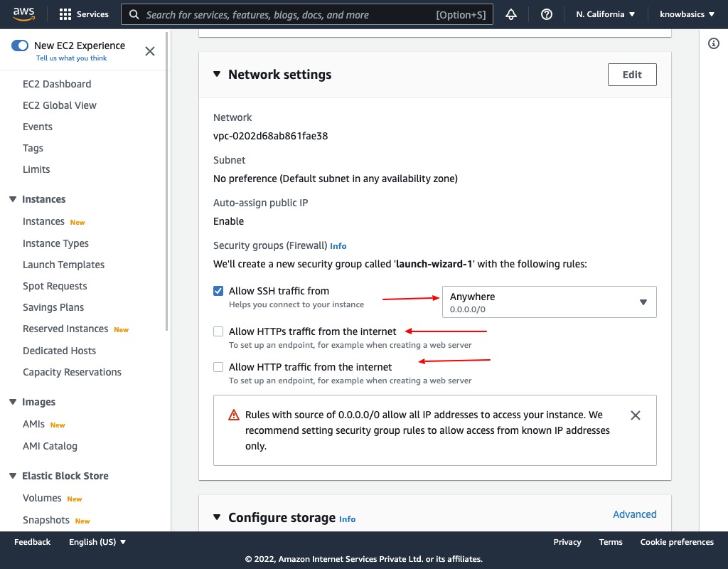Open Snapshots in the sidebar
This screenshot has height=569, width=728.
coord(46,520)
